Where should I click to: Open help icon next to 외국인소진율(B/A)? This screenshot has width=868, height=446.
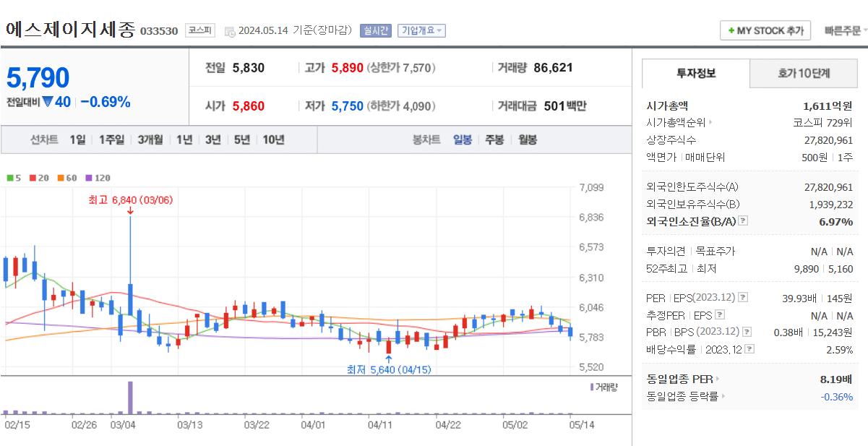(743, 221)
